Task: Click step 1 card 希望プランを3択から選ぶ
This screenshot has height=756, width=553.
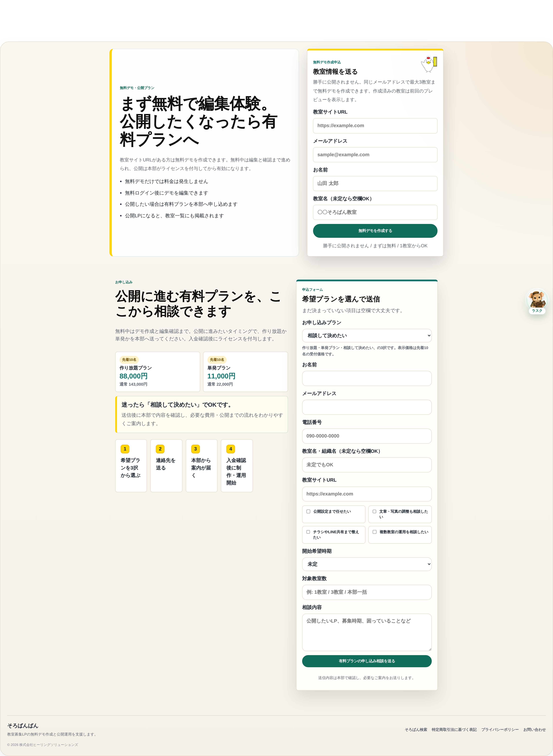Action: (x=131, y=466)
